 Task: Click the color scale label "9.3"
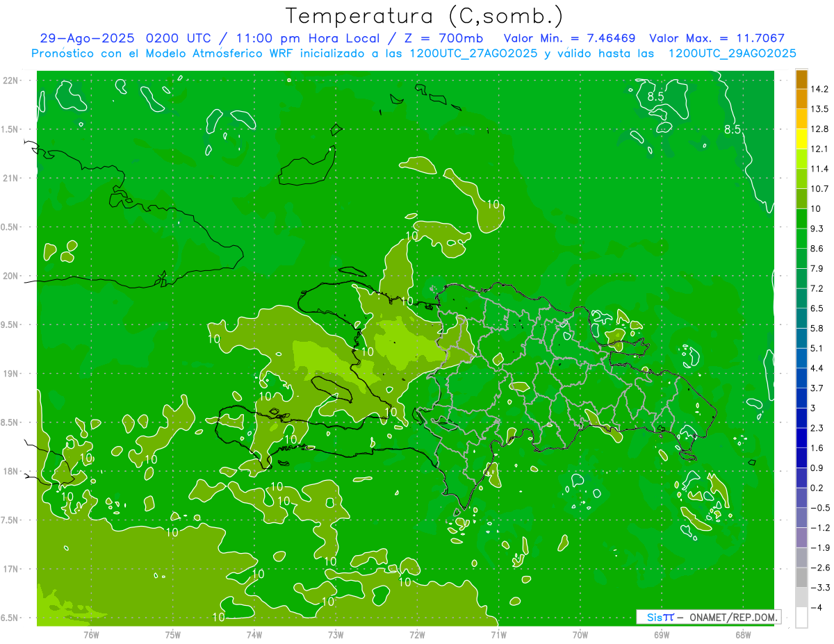point(817,229)
